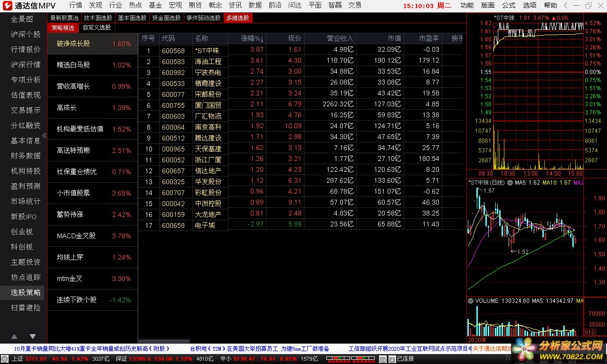Open 分红融资 in the left sidebar
This screenshot has height=364, width=607.
26,125
